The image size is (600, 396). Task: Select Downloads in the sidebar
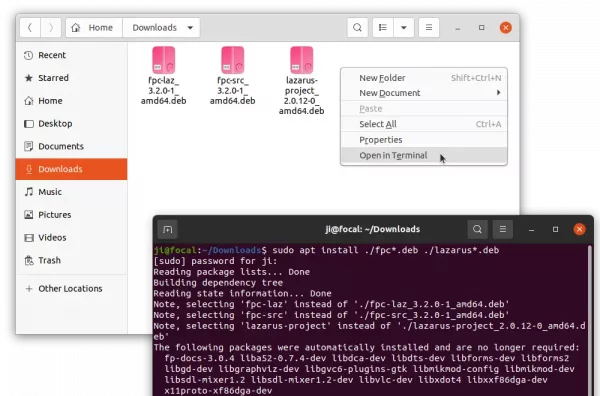pyautogui.click(x=72, y=169)
